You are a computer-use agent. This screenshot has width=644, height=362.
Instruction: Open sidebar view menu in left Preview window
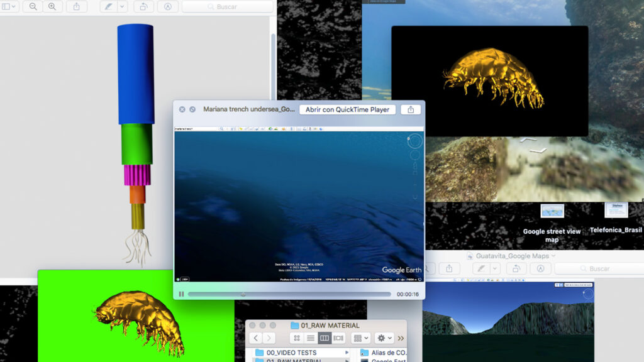(9, 6)
